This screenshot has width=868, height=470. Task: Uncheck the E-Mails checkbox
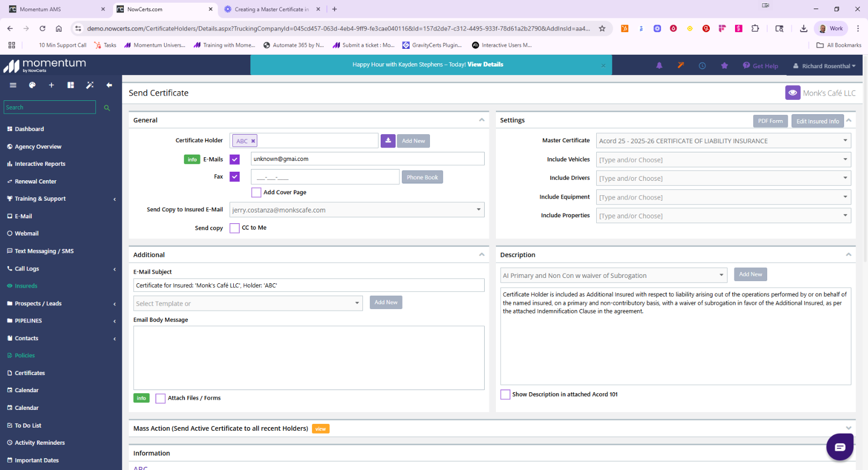235,159
